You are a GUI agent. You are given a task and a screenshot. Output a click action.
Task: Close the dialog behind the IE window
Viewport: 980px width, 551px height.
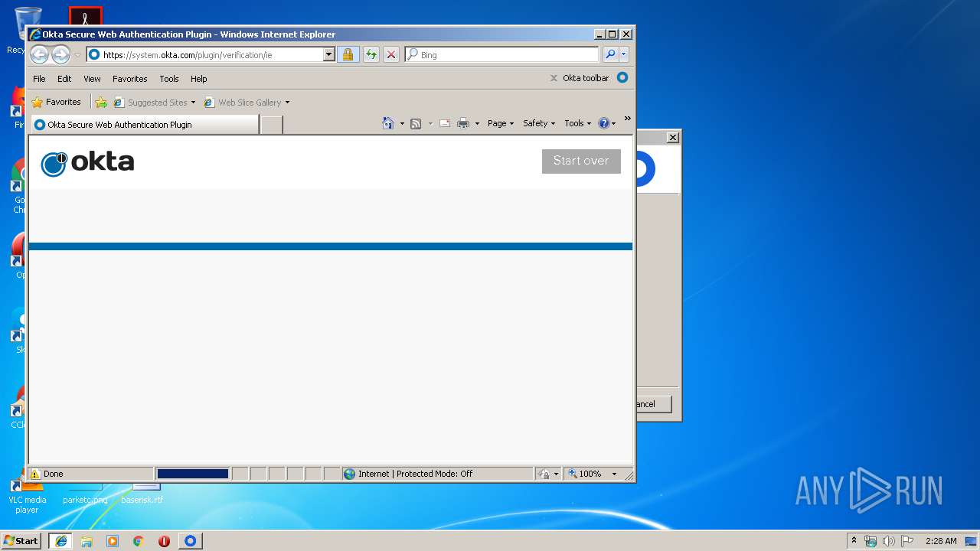pyautogui.click(x=672, y=138)
